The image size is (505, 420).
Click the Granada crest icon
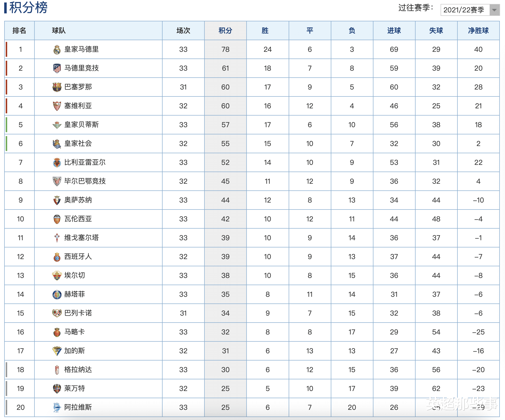(x=57, y=370)
